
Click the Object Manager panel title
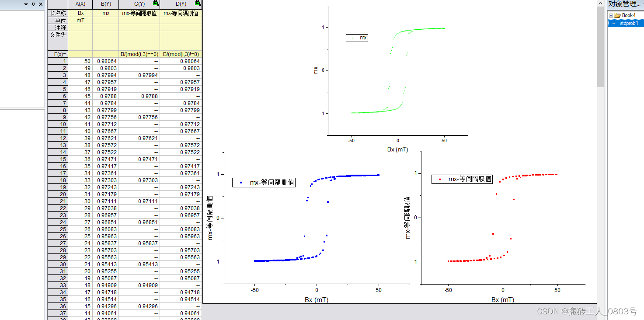[x=624, y=4]
